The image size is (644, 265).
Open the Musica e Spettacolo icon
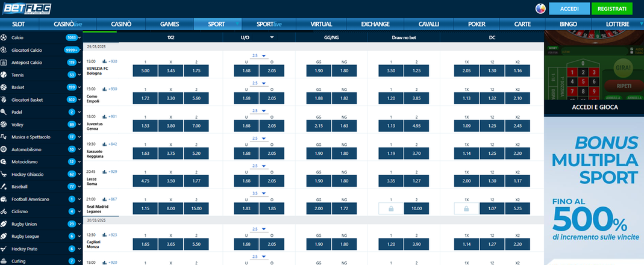pos(4,137)
